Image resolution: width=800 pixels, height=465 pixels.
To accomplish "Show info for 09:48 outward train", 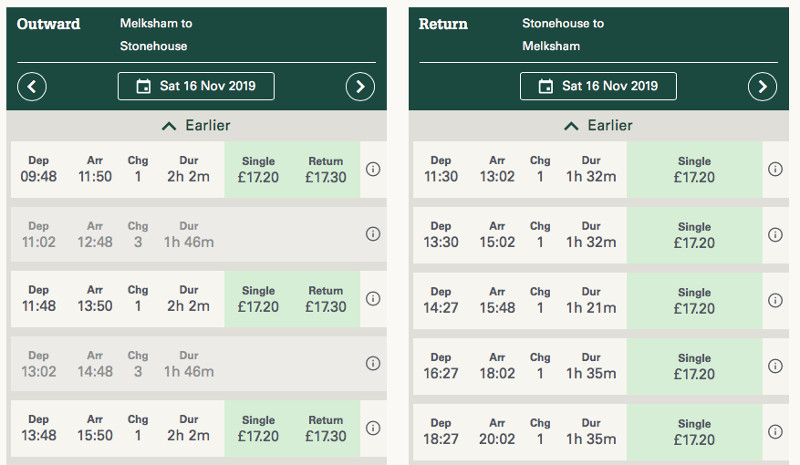I will click(x=373, y=169).
